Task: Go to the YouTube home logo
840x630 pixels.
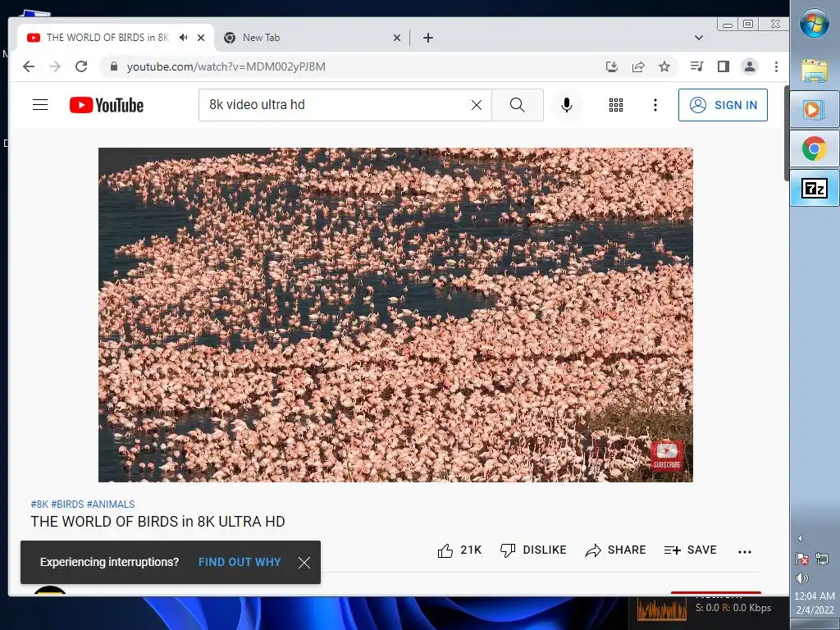Action: tap(107, 105)
